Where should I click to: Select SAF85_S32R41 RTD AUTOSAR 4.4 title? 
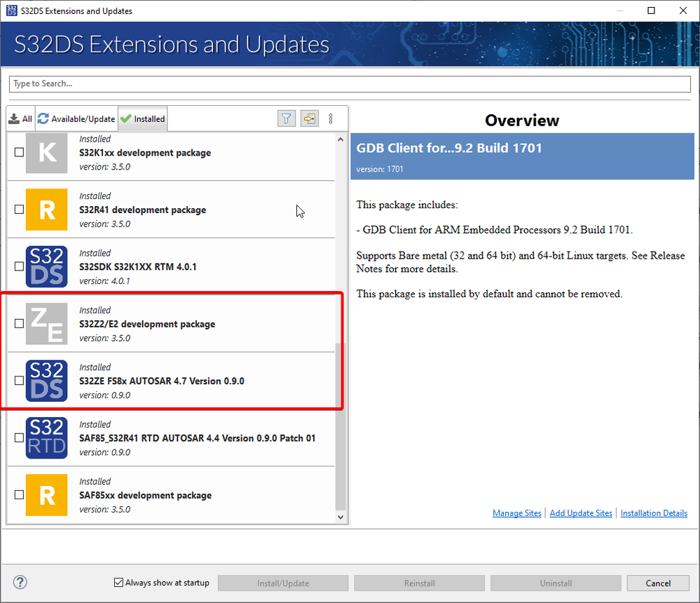pyautogui.click(x=198, y=438)
